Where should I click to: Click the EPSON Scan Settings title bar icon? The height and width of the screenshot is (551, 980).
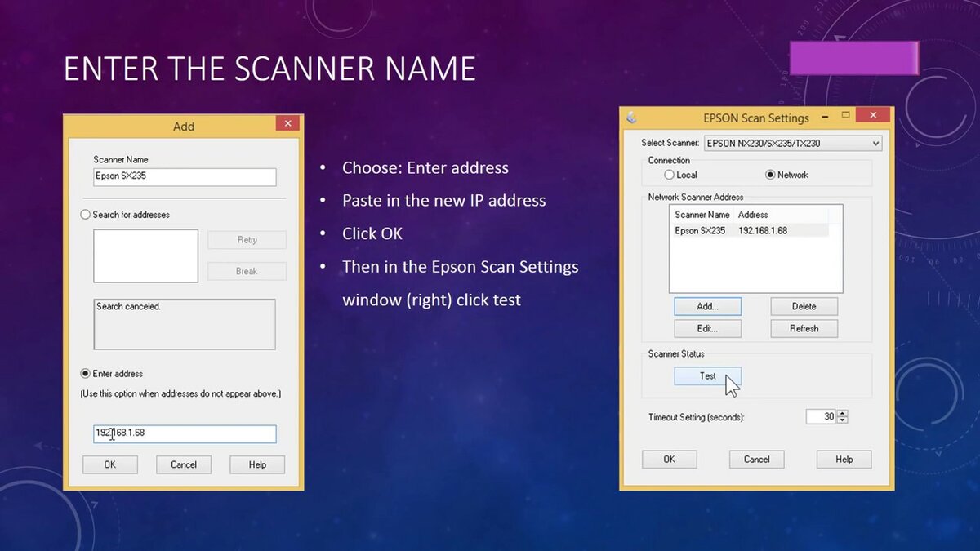631,118
